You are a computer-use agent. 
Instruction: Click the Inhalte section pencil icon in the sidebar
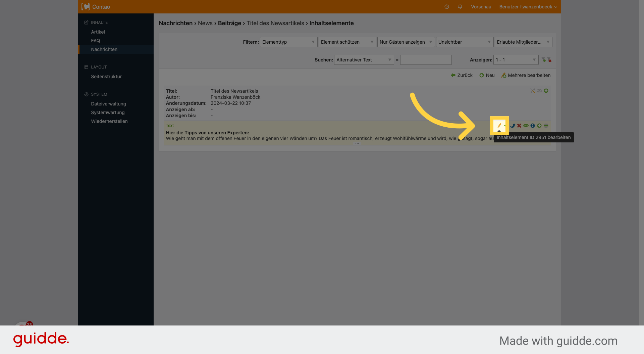click(x=86, y=23)
